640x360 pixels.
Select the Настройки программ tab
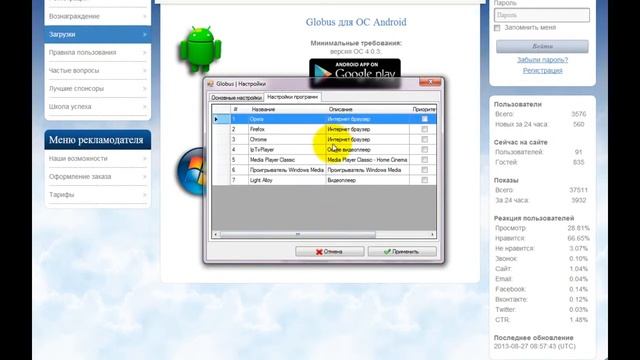pyautogui.click(x=292, y=97)
